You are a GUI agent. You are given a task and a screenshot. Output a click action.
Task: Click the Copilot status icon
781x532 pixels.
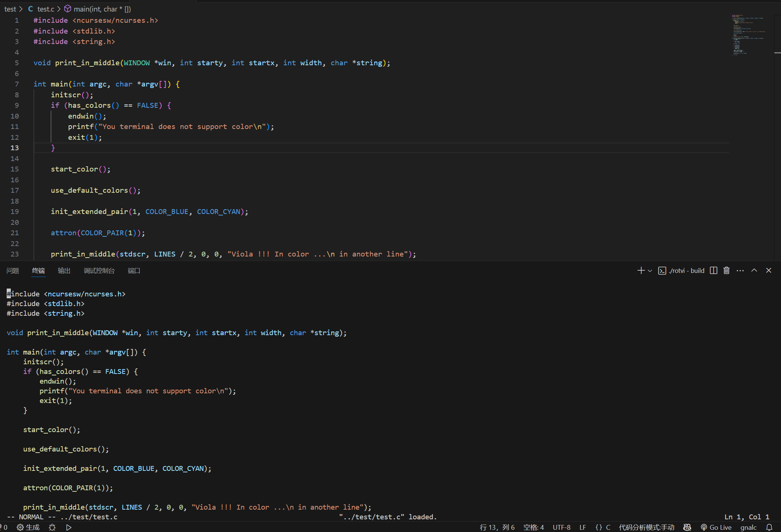(x=687, y=528)
